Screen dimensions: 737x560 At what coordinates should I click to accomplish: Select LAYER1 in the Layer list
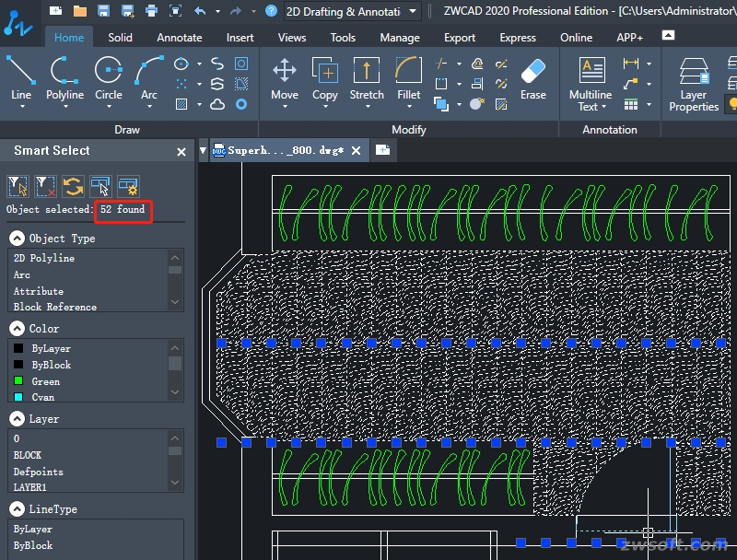coord(29,487)
